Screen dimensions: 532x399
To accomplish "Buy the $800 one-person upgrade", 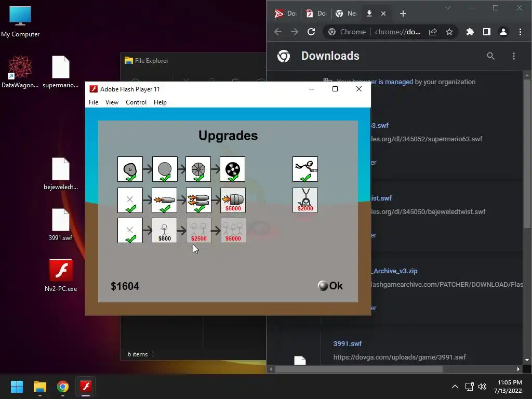I will coord(165,230).
